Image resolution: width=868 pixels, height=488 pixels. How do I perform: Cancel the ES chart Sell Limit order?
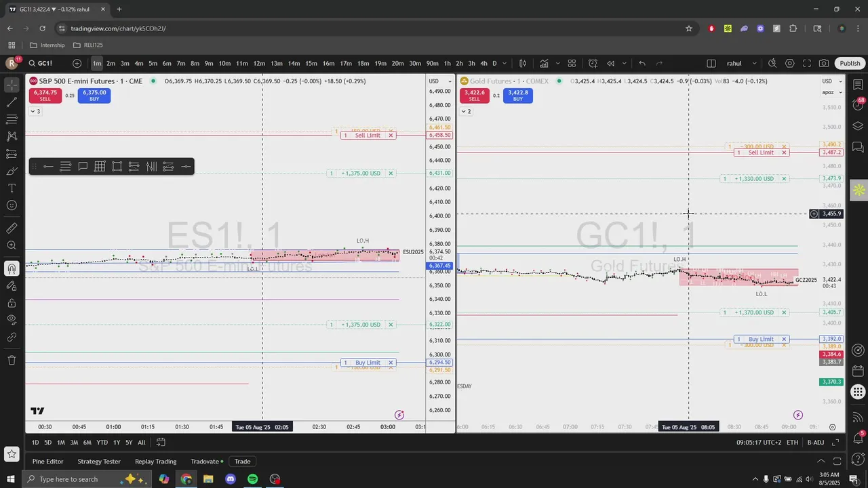pos(391,136)
